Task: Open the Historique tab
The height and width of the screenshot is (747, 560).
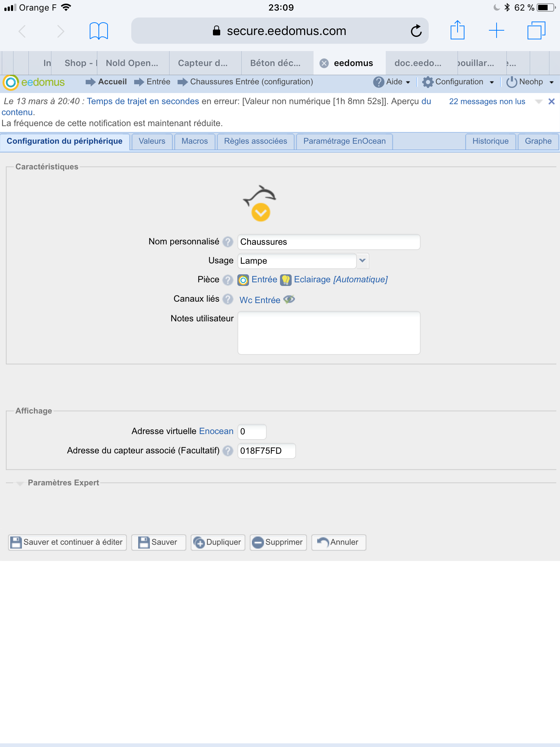Action: coord(490,142)
